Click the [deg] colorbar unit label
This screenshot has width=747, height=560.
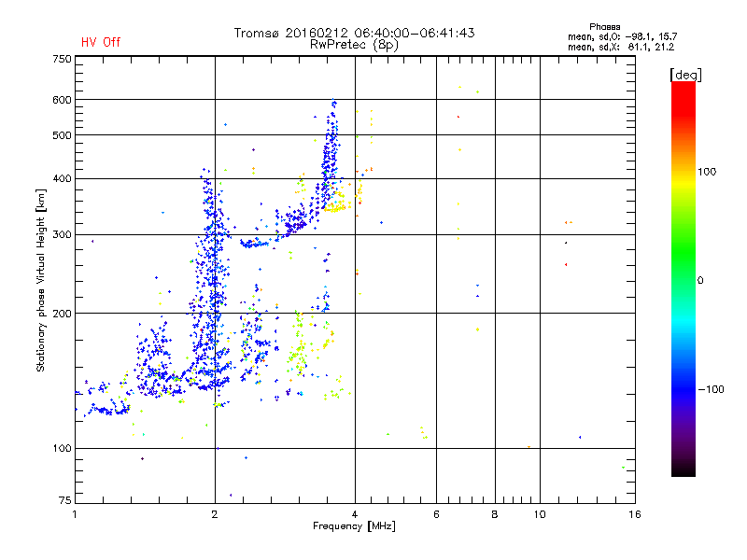coord(685,75)
